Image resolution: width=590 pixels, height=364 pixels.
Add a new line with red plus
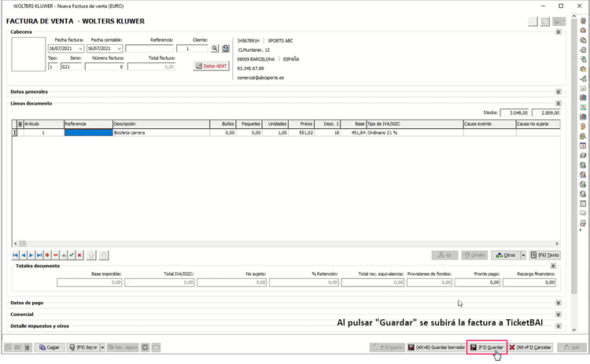(47, 256)
